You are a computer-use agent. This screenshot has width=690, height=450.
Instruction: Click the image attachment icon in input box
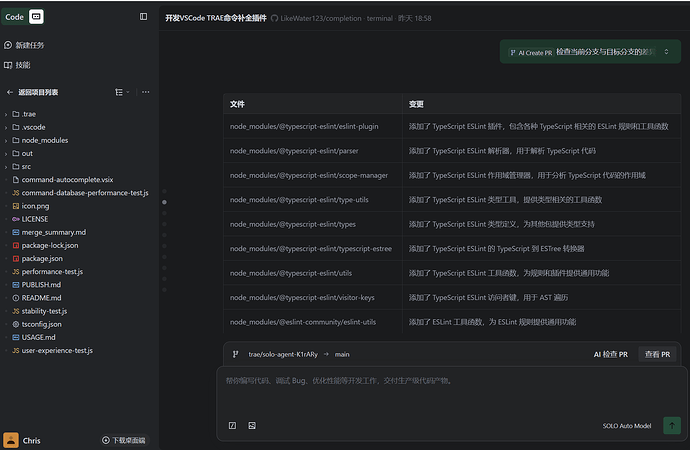252,425
